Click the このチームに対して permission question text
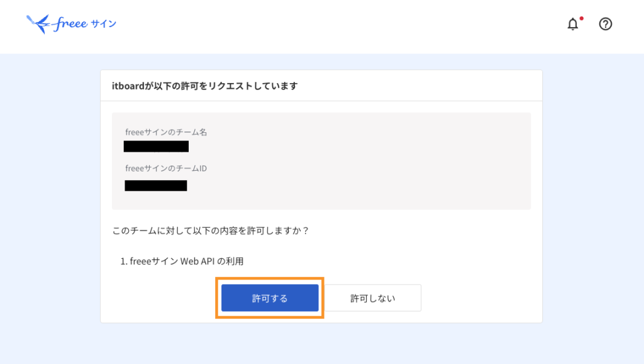Image resolution: width=644 pixels, height=364 pixels. [210, 230]
